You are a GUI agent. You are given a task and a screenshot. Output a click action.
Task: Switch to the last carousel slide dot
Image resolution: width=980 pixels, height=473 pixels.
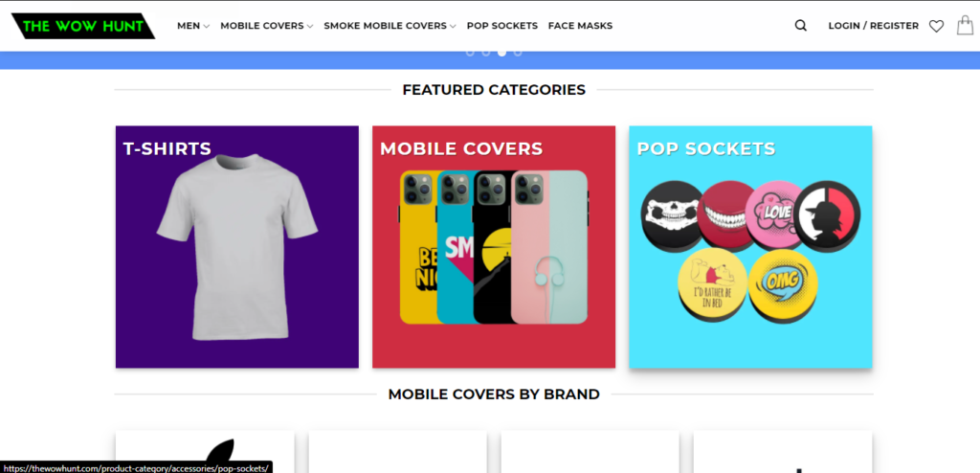coord(518,52)
